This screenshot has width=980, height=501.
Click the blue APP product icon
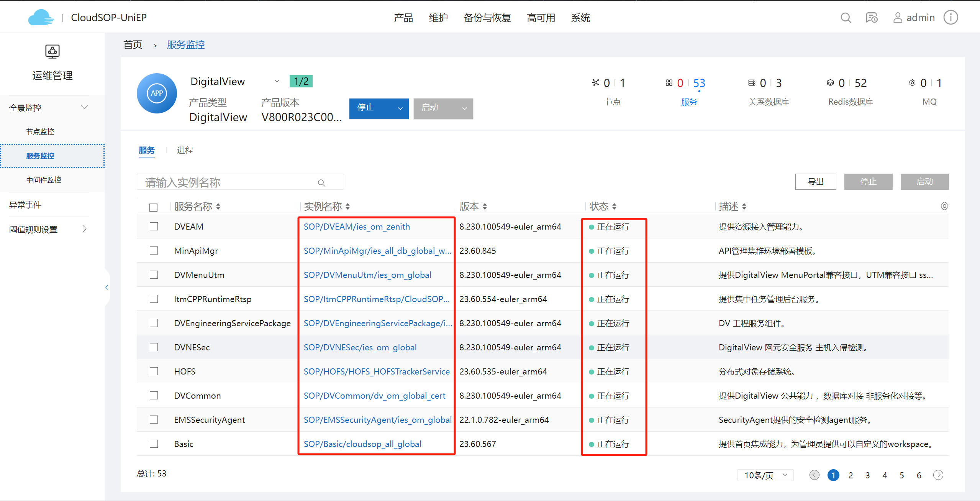coord(157,93)
